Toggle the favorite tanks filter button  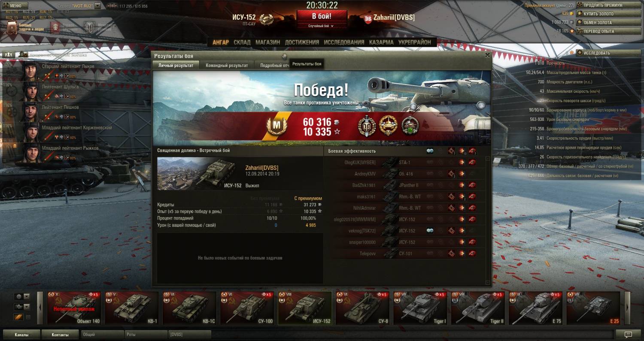tap(18, 317)
